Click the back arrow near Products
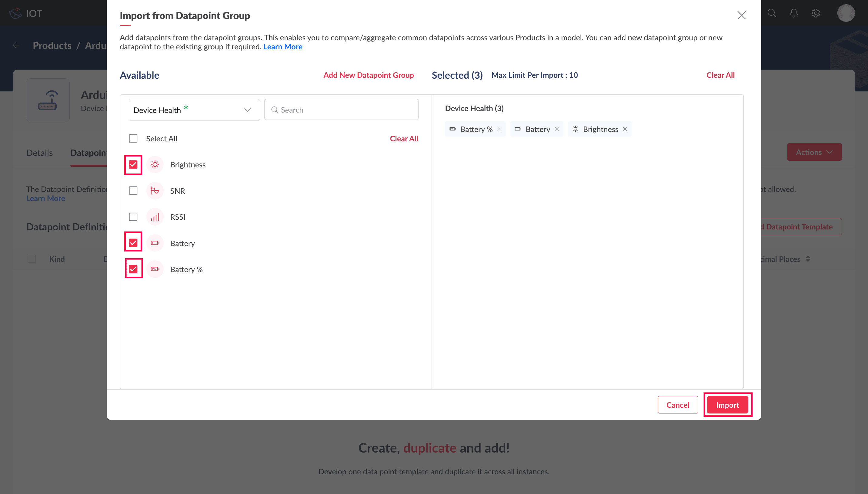 [x=16, y=45]
